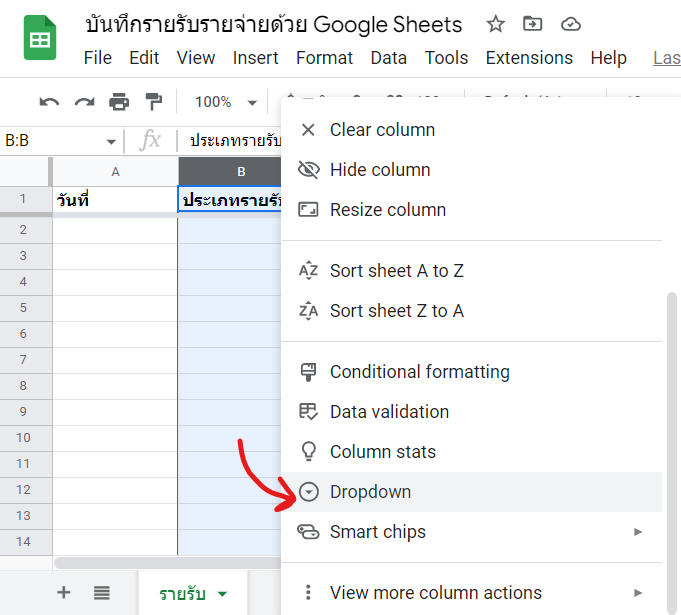This screenshot has height=615, width=681.
Task: Open the File menu
Action: tap(98, 58)
